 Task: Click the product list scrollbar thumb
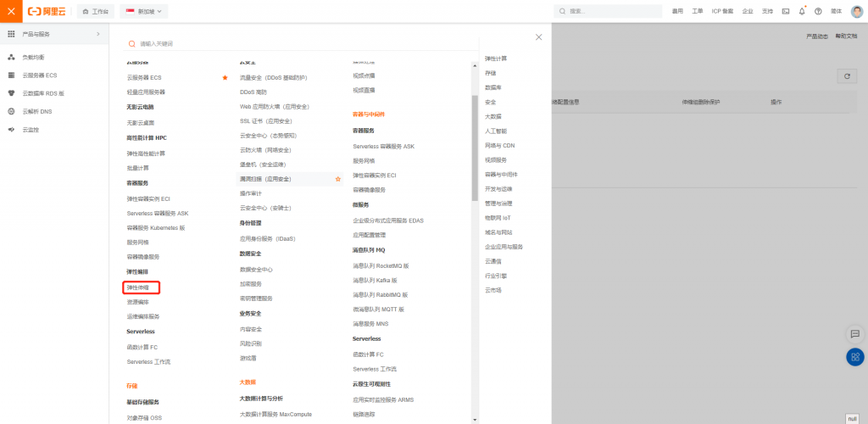coord(475,148)
